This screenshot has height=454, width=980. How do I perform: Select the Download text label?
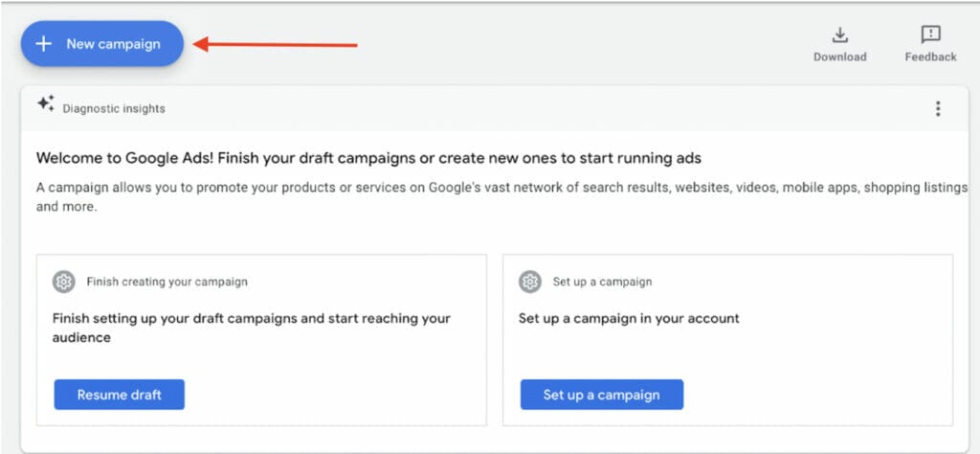click(x=839, y=57)
